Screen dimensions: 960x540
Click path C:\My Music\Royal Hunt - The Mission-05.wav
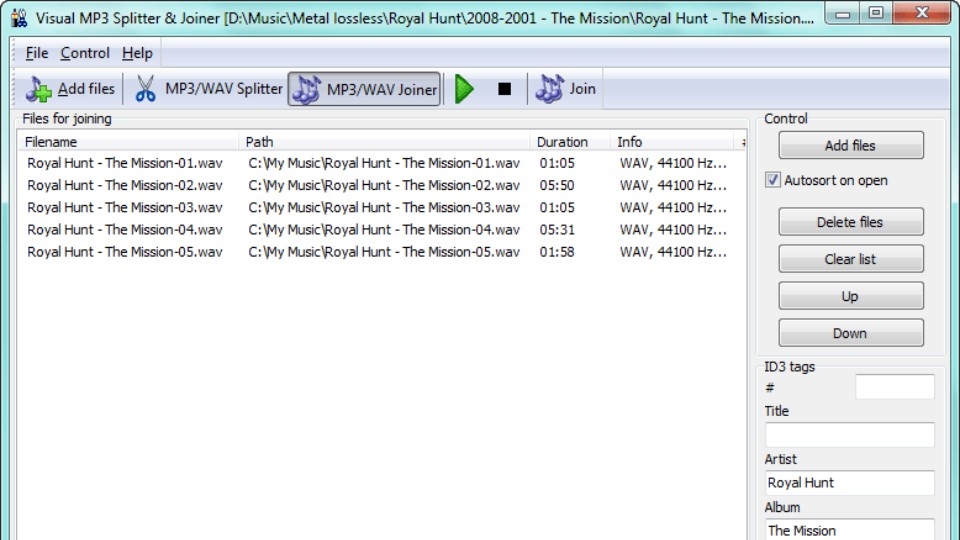[x=384, y=252]
